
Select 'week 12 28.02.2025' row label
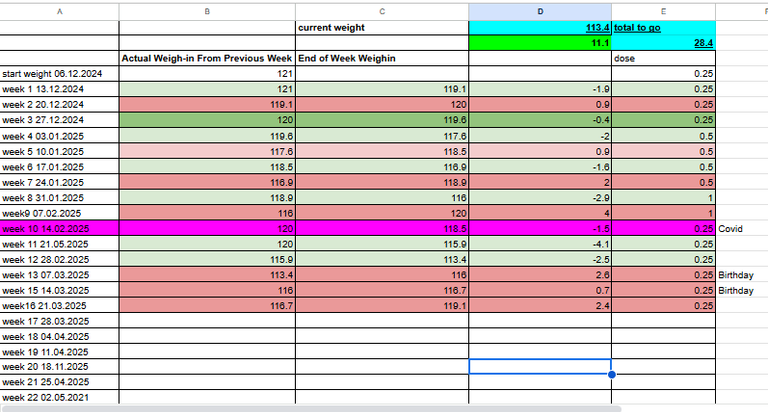(x=59, y=260)
